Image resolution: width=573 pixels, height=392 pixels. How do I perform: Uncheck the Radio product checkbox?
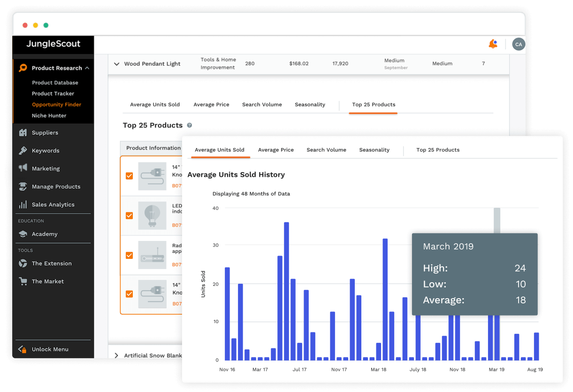coord(129,255)
